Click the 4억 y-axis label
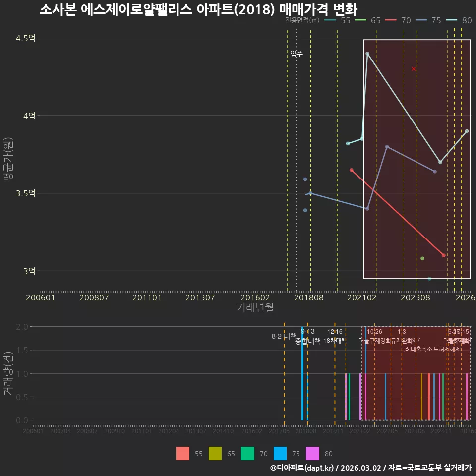Screen dimensions: 476x476 coord(29,116)
